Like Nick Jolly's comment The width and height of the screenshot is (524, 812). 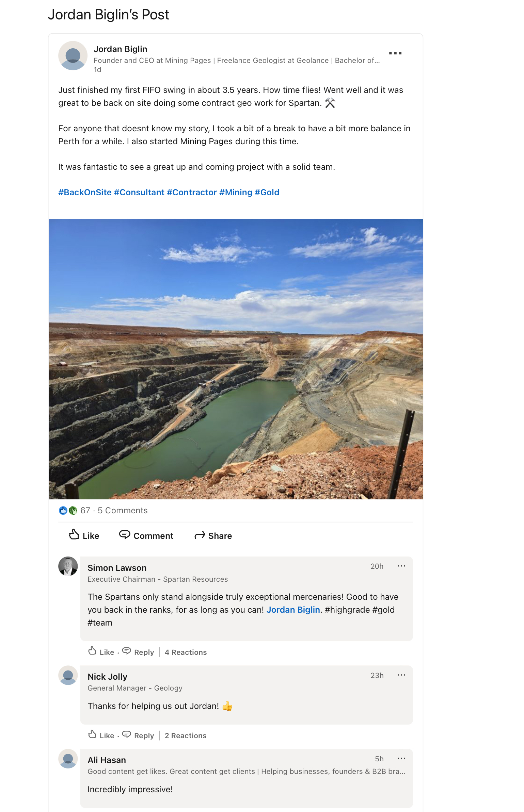click(x=101, y=735)
